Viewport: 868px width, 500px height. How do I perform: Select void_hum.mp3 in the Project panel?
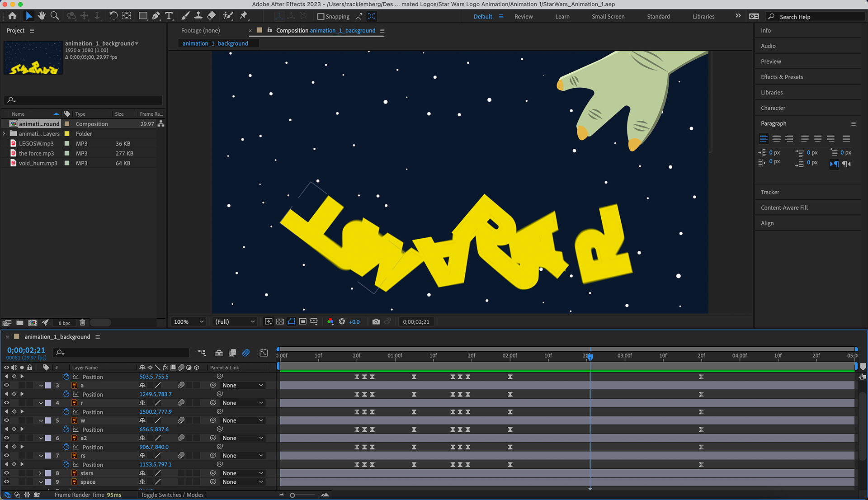38,163
